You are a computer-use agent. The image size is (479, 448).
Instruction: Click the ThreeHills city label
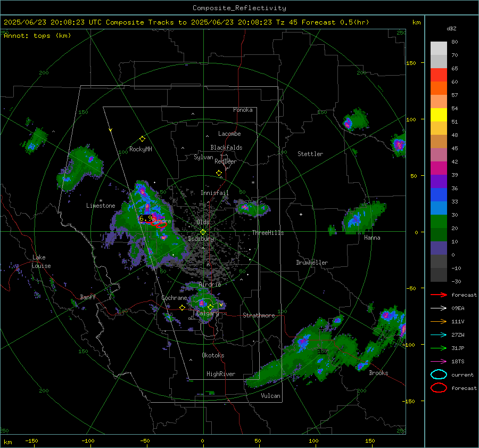[268, 233]
